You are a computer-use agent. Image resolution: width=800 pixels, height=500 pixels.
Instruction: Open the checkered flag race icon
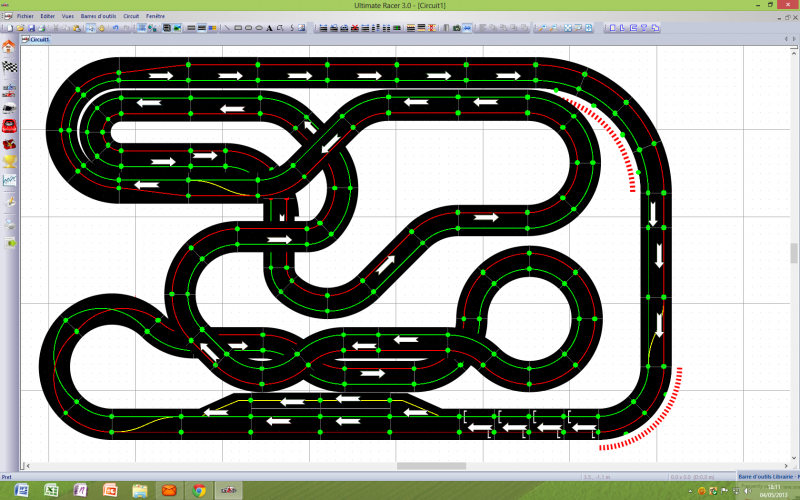(10, 67)
